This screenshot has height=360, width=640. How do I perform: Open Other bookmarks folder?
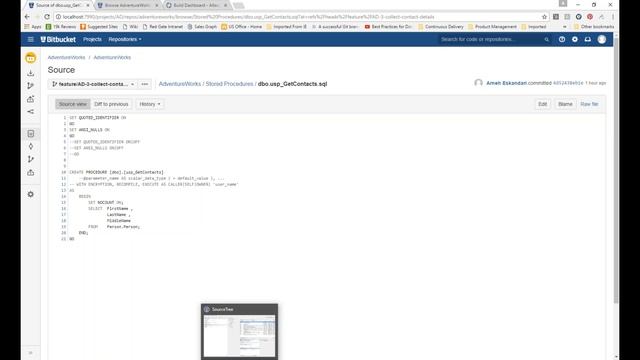coord(594,27)
